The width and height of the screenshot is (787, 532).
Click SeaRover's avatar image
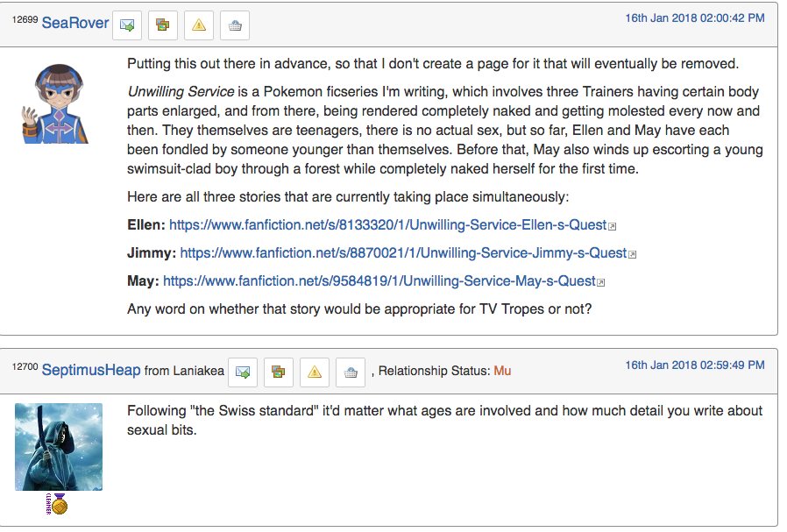coord(55,104)
